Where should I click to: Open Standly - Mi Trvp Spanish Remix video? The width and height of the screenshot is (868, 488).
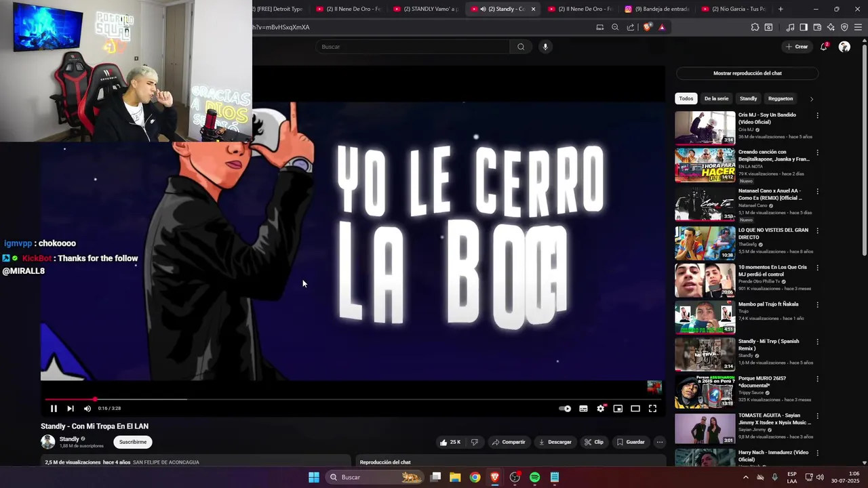click(x=705, y=354)
